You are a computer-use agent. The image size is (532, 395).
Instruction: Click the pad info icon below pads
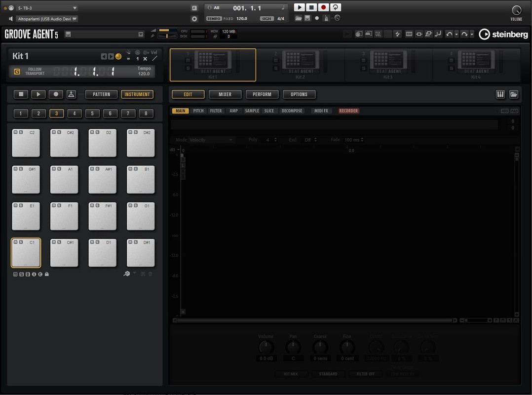point(34,274)
